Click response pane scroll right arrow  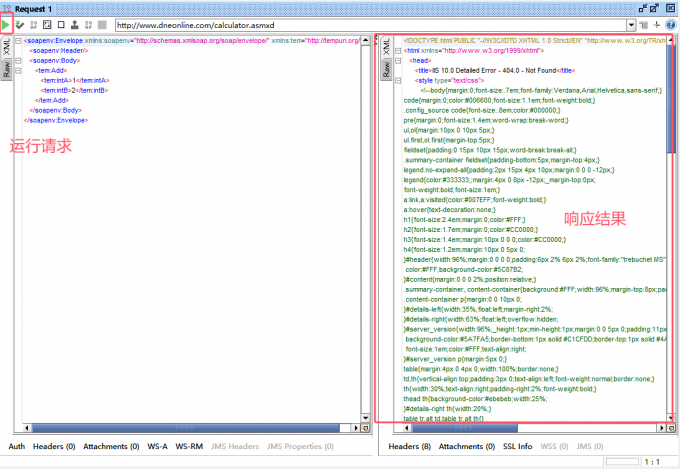(x=662, y=428)
